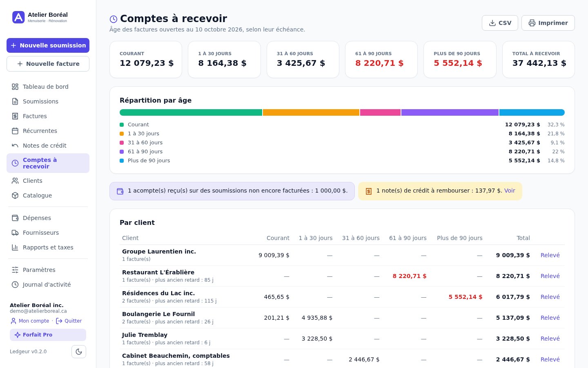Click the blue Plus de 90 jours bar segment
This screenshot has height=368, width=588.
tap(532, 112)
